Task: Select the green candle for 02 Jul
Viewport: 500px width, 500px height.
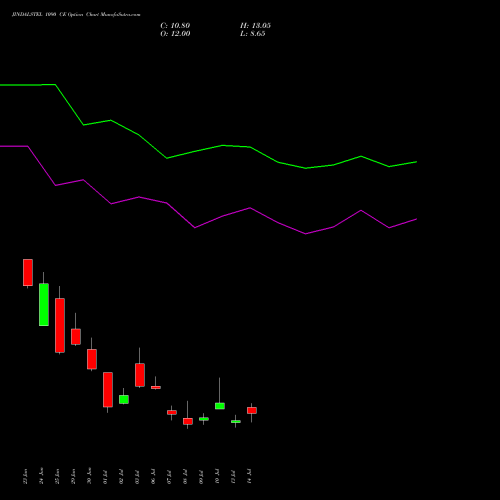Action: (124, 399)
